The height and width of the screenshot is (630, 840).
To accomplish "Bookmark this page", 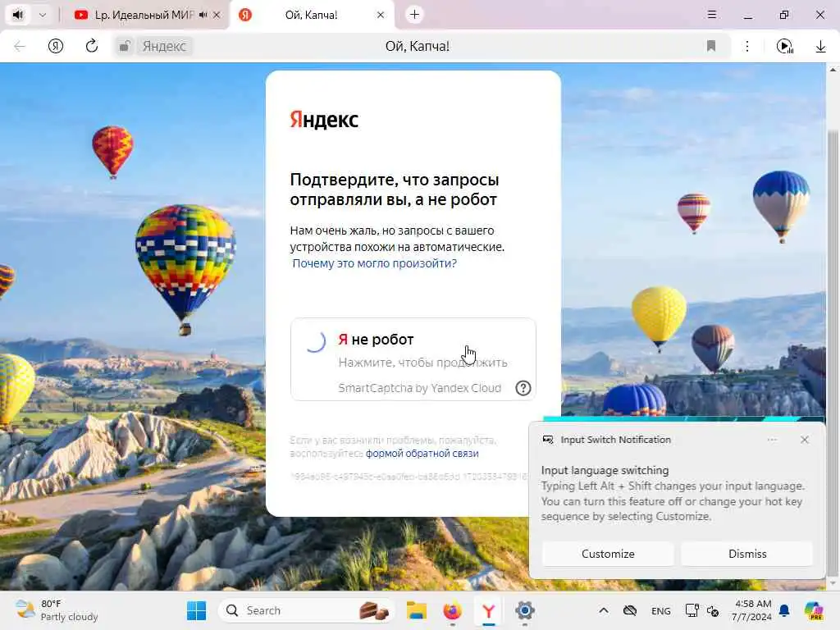I will click(711, 46).
